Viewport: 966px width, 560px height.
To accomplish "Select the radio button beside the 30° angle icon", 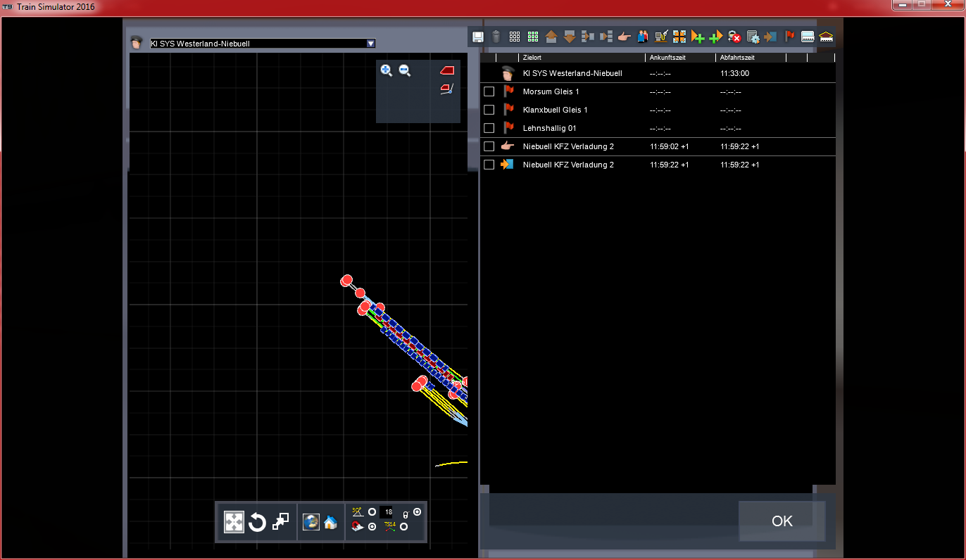I will click(x=372, y=512).
